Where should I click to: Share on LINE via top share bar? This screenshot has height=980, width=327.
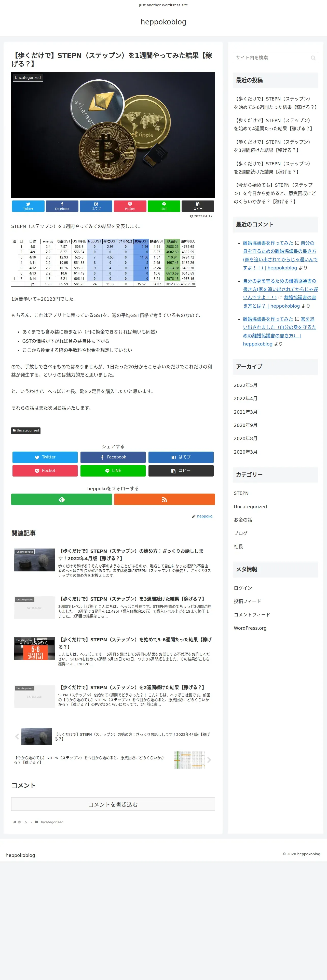(x=164, y=206)
